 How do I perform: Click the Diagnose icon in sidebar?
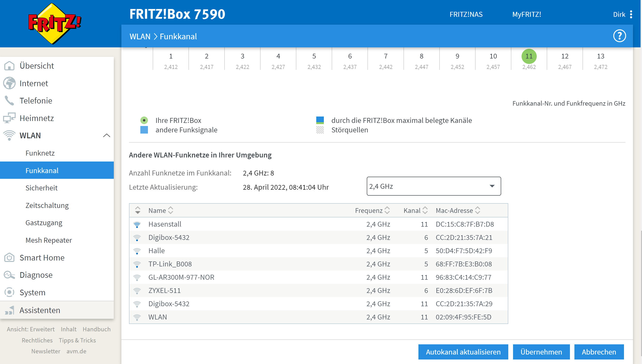[x=9, y=275]
